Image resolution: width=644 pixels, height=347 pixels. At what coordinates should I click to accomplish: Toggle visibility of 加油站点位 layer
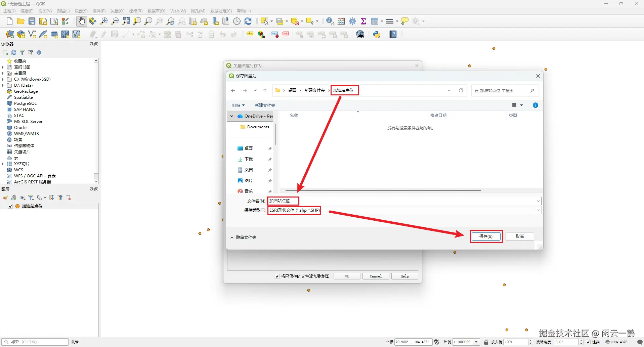(x=10, y=206)
